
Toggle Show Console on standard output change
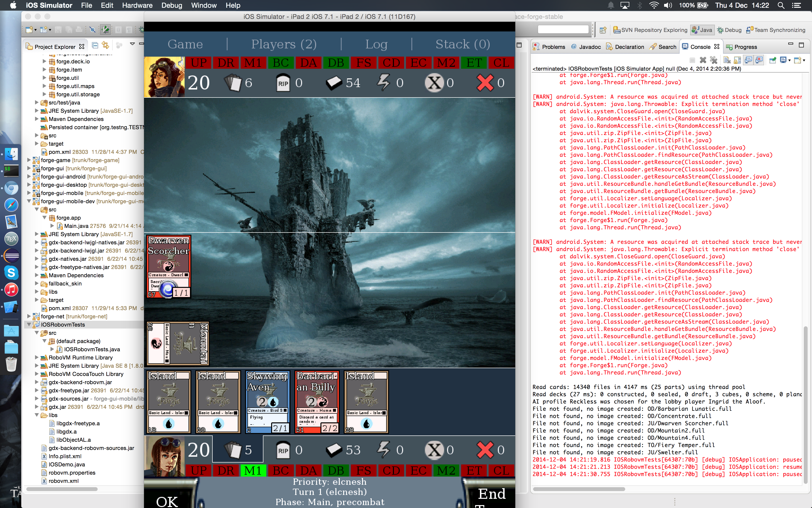pyautogui.click(x=749, y=60)
